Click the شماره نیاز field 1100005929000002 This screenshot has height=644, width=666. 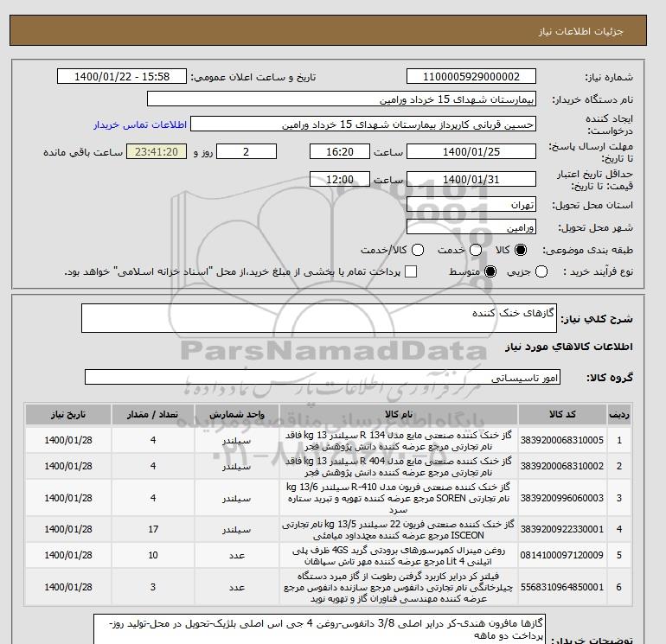click(471, 77)
